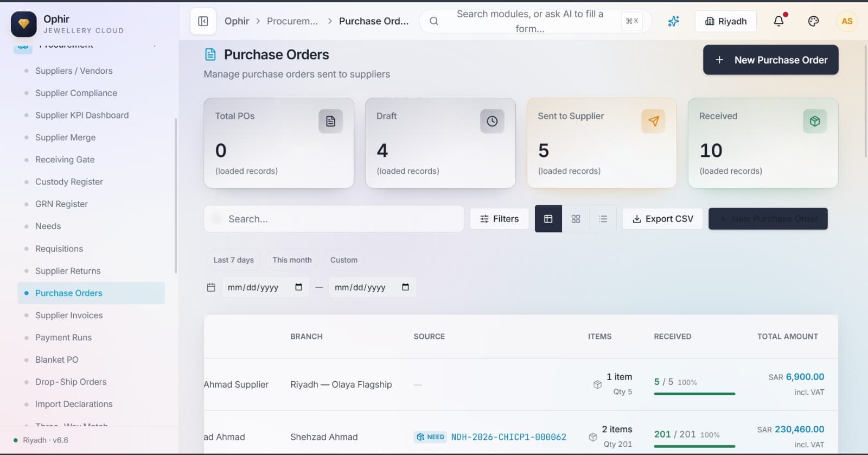
Task: Click the Ophir diamond logo
Action: coord(24,24)
